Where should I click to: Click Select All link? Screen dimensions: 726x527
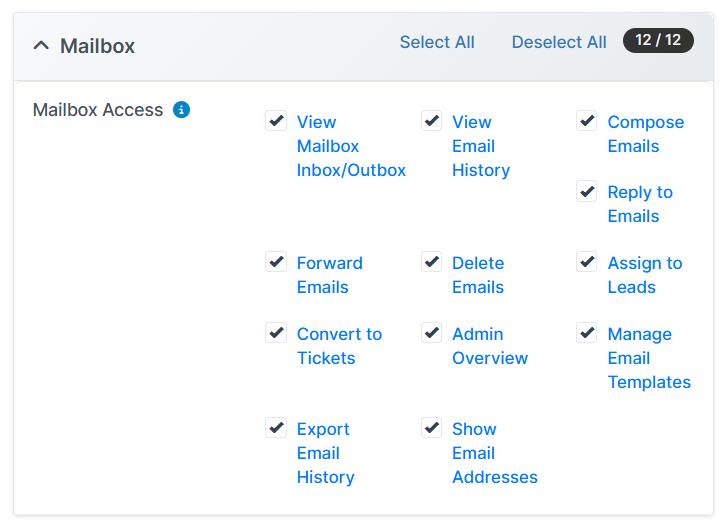click(437, 42)
